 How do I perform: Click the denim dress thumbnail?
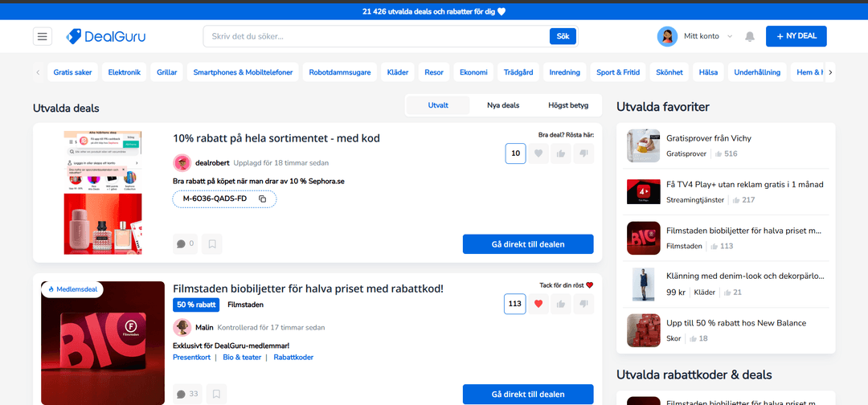tap(643, 284)
